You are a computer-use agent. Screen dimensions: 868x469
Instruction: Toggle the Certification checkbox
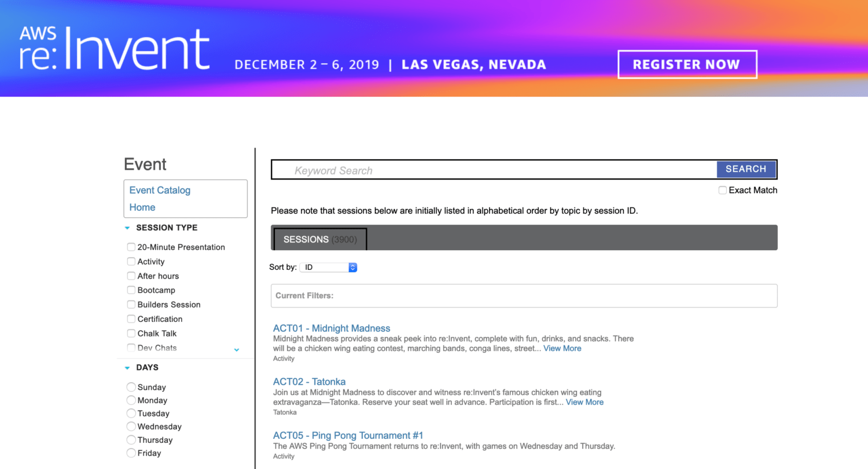(131, 319)
